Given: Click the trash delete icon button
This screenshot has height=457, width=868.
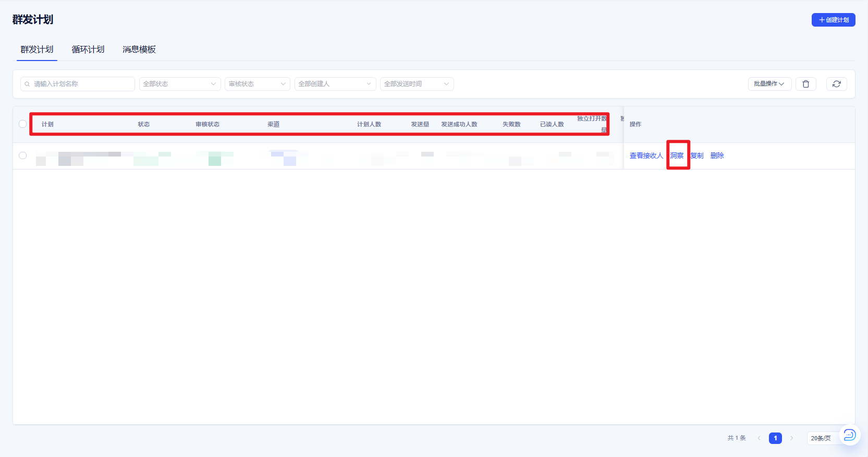Looking at the screenshot, I should [x=805, y=84].
